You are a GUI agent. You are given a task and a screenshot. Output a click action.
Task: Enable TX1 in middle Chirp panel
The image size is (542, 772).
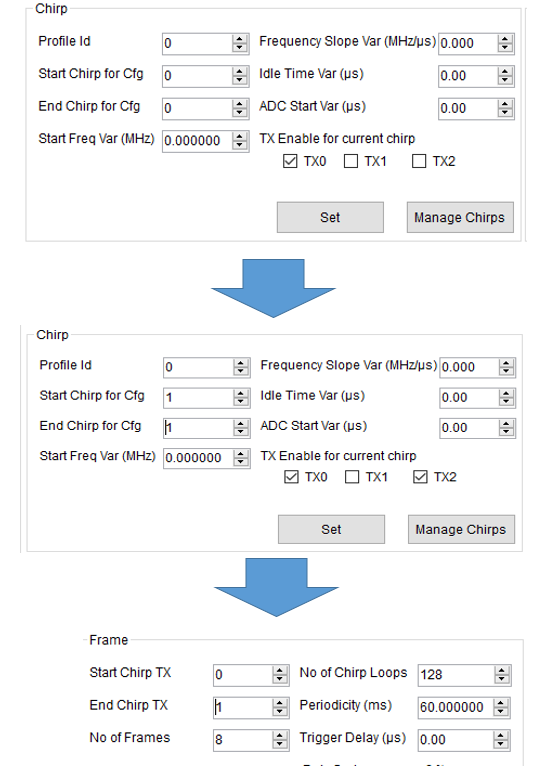351,477
